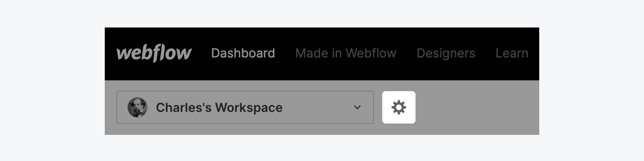Click the round portrait in workspace selector
Image resolution: width=644 pixels, height=161 pixels.
[137, 107]
